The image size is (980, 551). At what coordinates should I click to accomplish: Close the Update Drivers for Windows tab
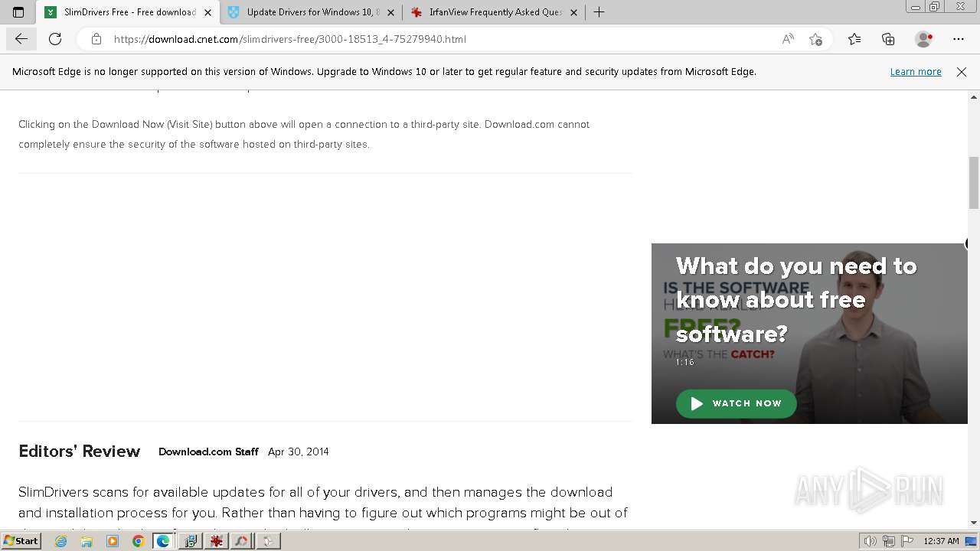coord(390,12)
